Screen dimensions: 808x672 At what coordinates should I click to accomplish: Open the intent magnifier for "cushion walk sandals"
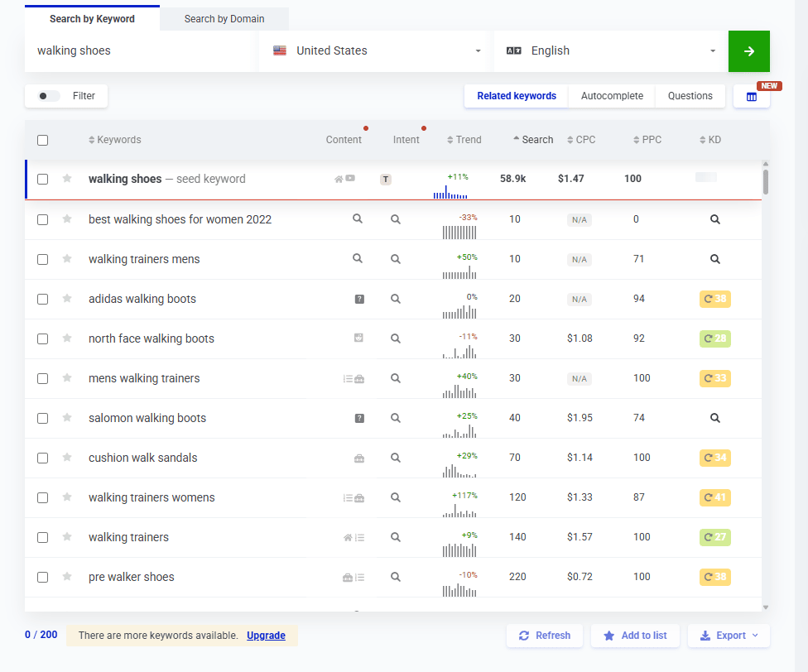click(395, 458)
